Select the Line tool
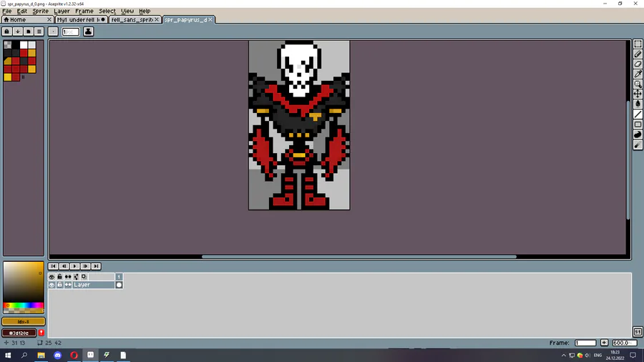644x362 pixels. click(638, 114)
